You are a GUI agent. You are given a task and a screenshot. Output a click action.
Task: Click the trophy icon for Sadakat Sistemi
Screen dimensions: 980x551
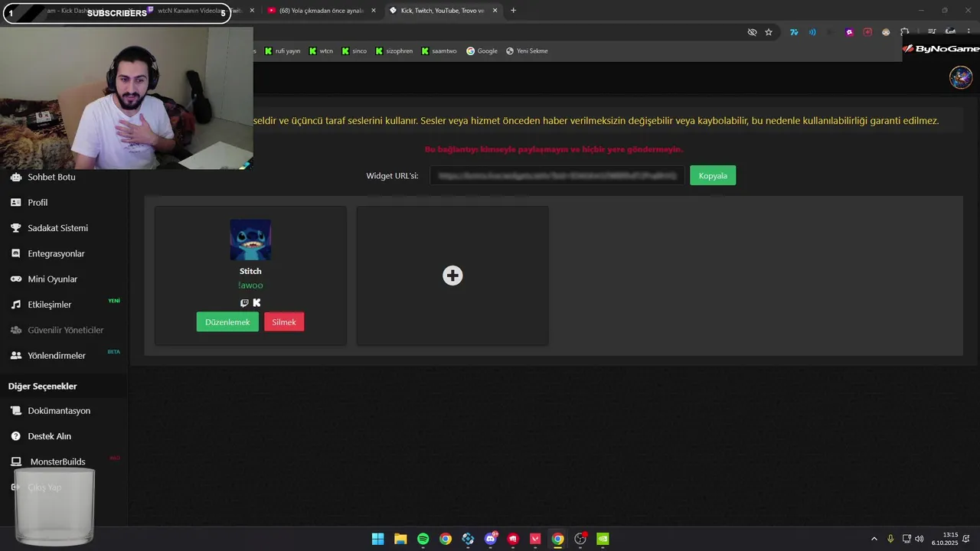15,228
